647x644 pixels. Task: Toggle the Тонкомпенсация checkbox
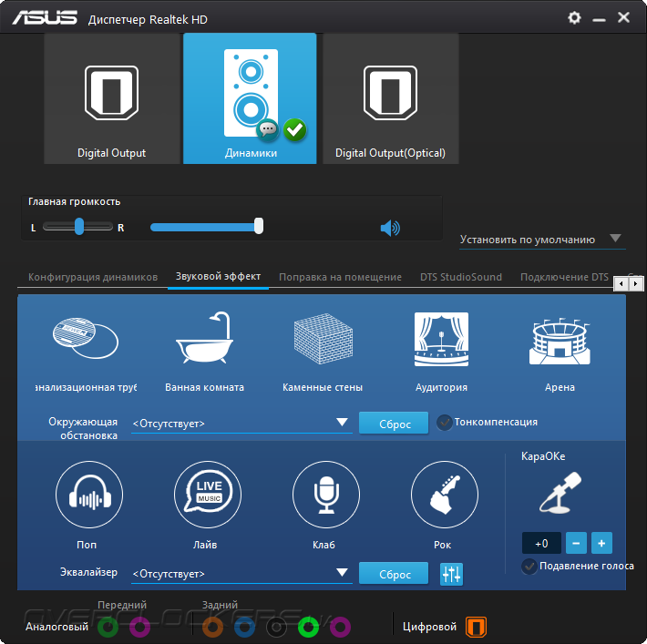click(x=445, y=423)
